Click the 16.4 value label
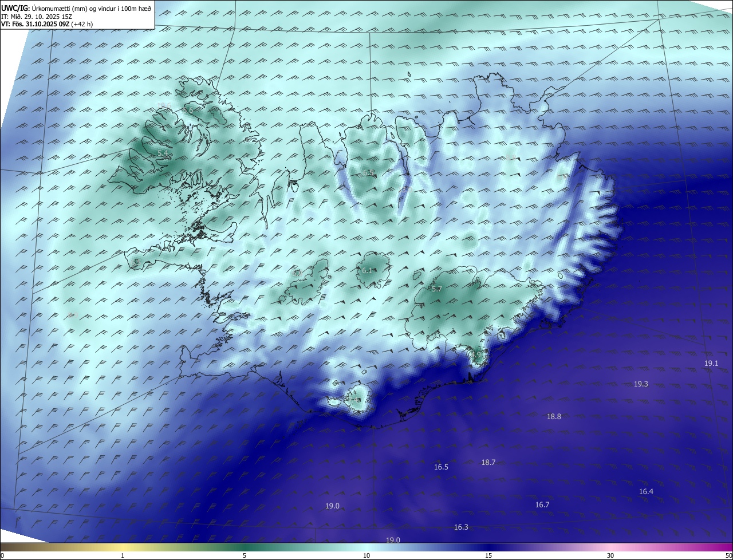This screenshot has width=733, height=560. click(x=646, y=491)
